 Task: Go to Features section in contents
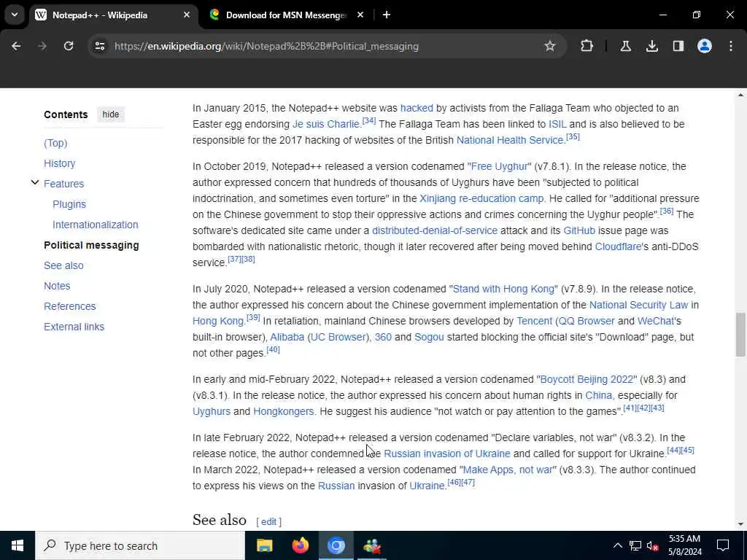64,184
